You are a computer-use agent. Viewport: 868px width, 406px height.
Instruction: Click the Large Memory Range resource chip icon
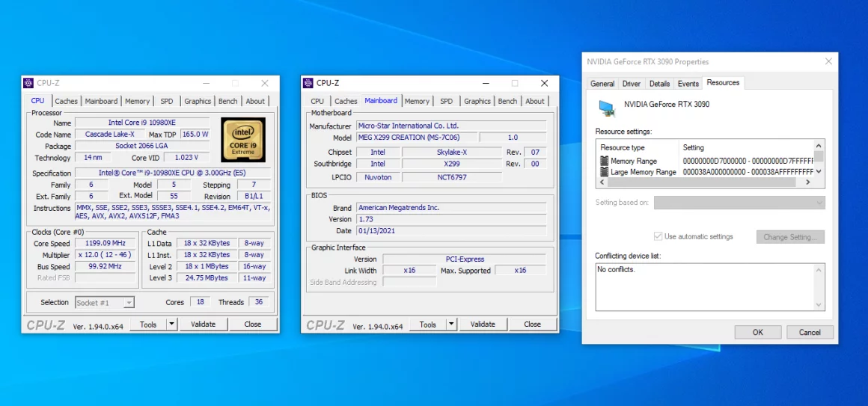click(x=605, y=172)
